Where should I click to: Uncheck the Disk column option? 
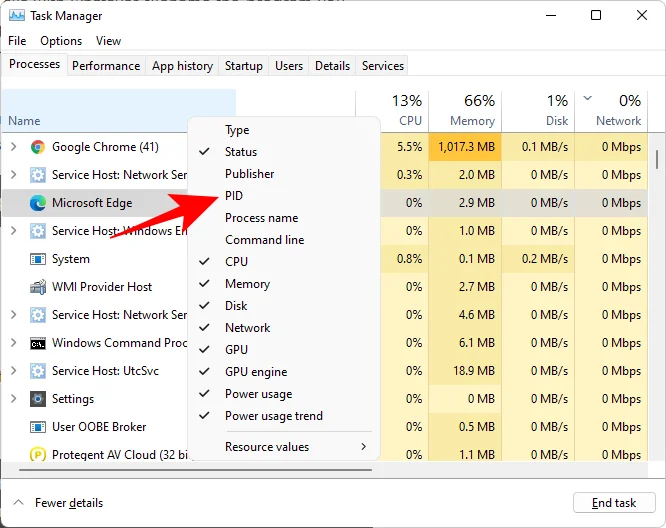pyautogui.click(x=204, y=305)
